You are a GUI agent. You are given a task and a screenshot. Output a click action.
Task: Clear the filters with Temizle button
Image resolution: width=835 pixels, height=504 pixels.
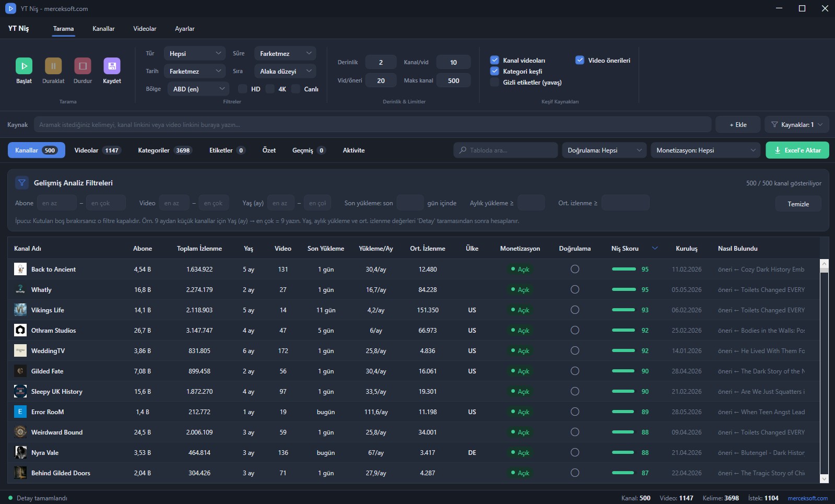[x=798, y=204]
